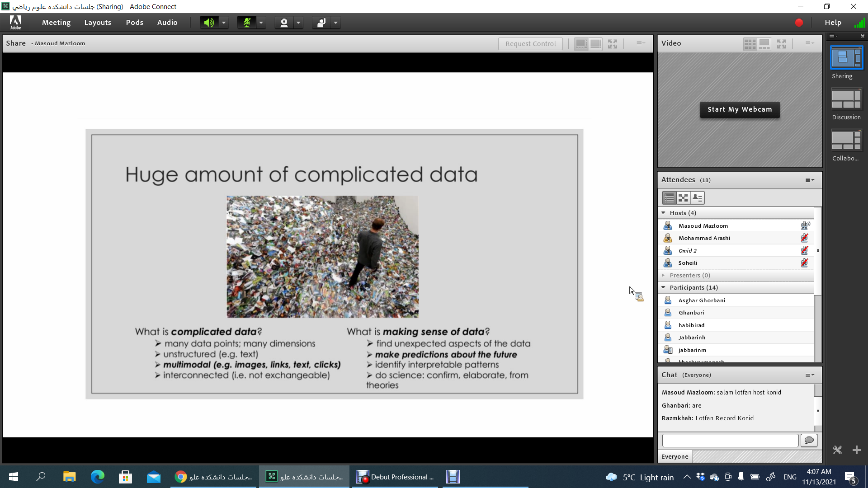Image resolution: width=868 pixels, height=488 pixels.
Task: Open the Pods menu
Action: pyautogui.click(x=134, y=23)
